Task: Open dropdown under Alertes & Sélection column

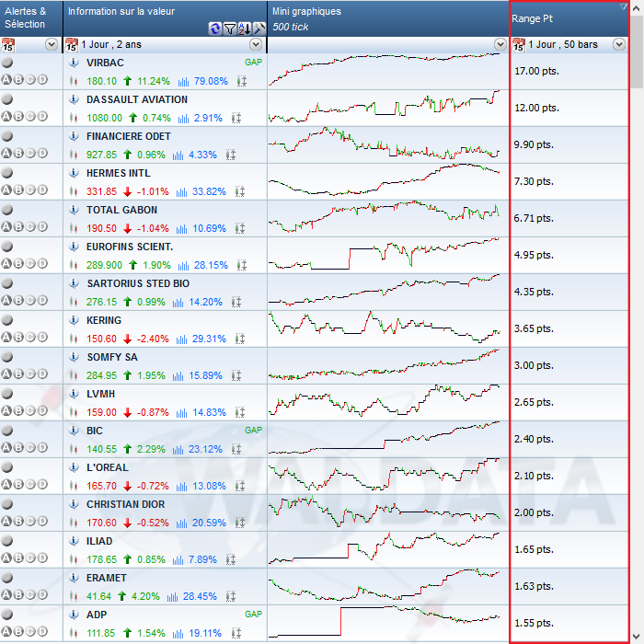Action: click(52, 44)
